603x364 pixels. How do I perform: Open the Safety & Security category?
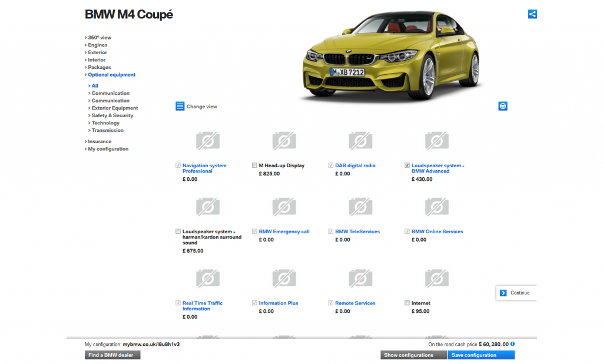pos(112,115)
